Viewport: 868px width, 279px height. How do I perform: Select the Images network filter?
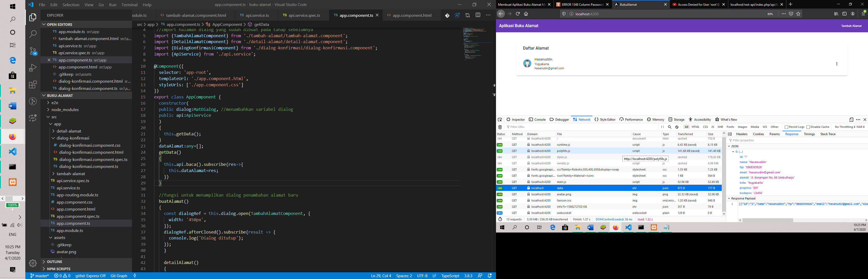coord(742,127)
